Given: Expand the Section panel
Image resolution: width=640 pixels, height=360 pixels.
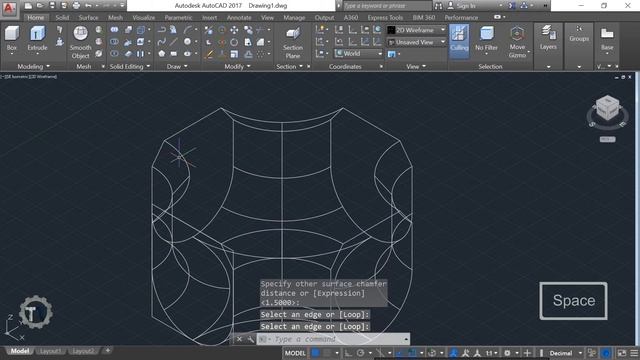Looking at the screenshot, I should pos(289,66).
